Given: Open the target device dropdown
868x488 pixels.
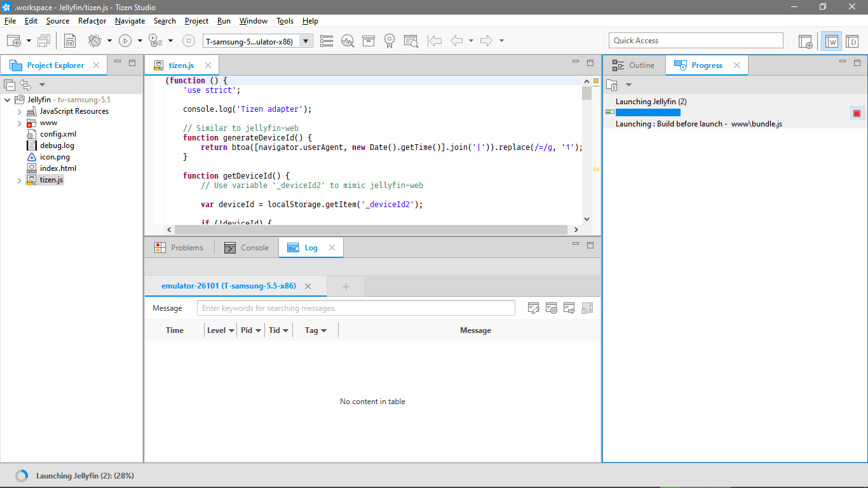Looking at the screenshot, I should [304, 40].
